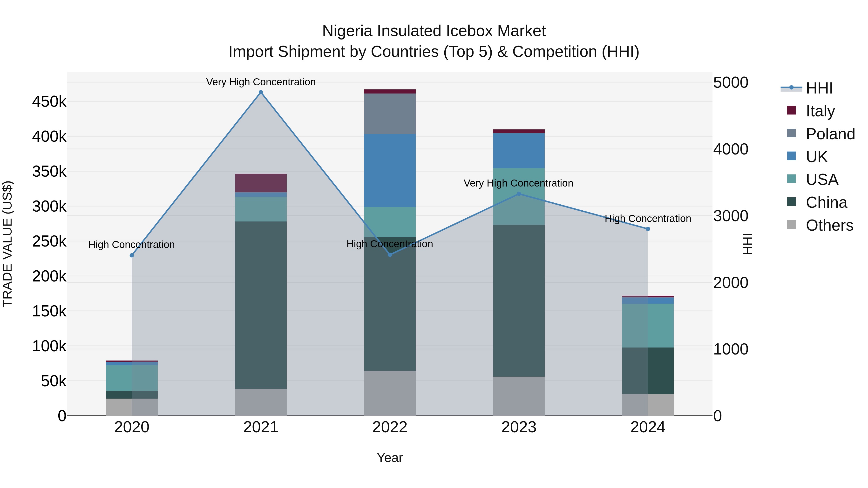Click the 2024 USA bar segment
The height and width of the screenshot is (488, 868).
click(x=648, y=326)
